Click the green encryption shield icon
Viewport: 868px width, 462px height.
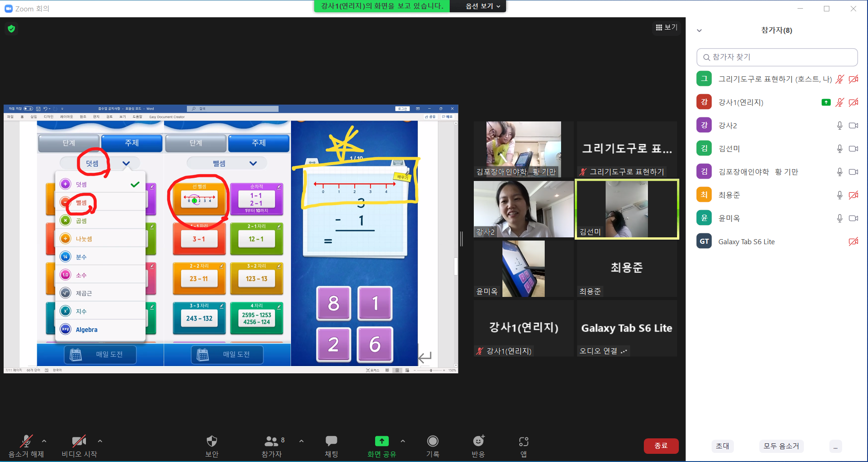point(11,29)
